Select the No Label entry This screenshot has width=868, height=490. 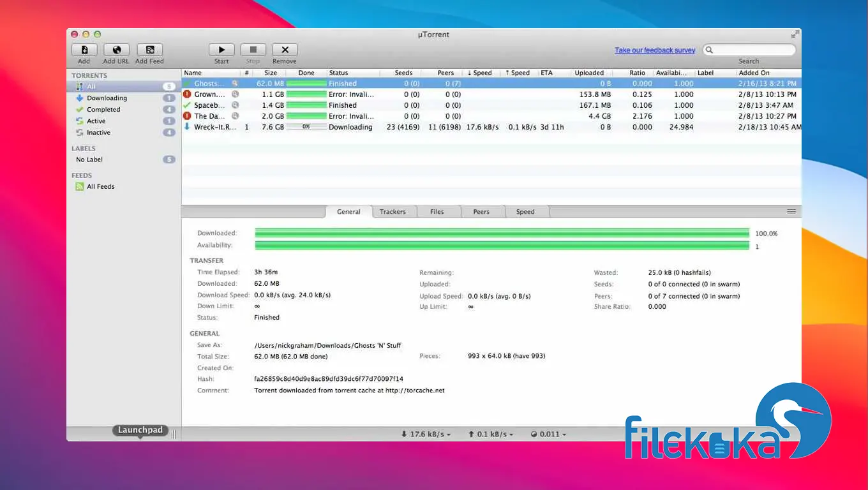click(x=124, y=160)
